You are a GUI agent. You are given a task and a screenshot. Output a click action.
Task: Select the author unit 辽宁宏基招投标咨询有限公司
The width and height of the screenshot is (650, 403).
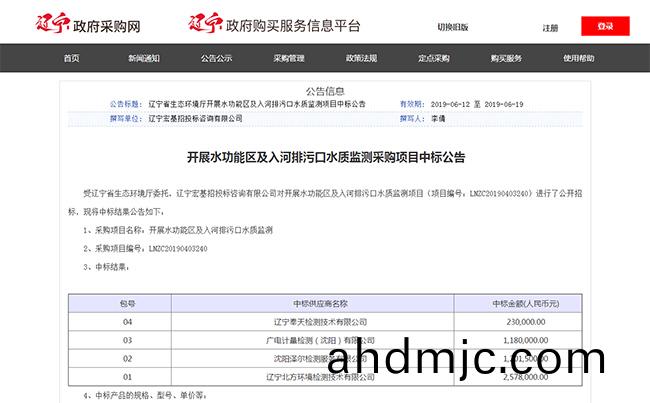[x=195, y=119]
